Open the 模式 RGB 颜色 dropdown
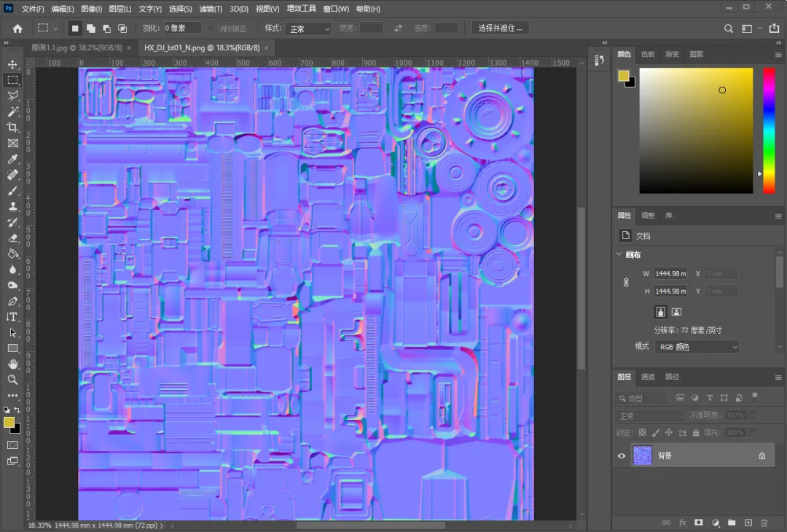Viewport: 787px width, 532px height. [x=697, y=347]
